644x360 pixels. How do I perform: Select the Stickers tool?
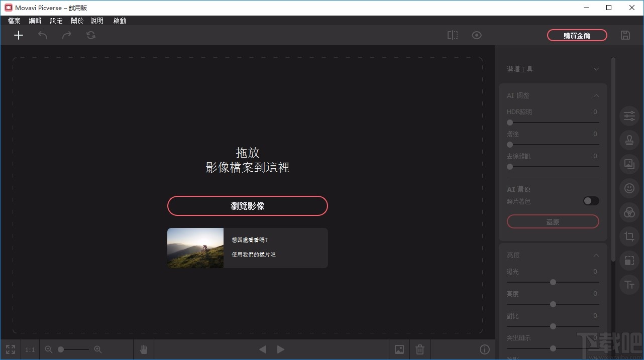629,188
